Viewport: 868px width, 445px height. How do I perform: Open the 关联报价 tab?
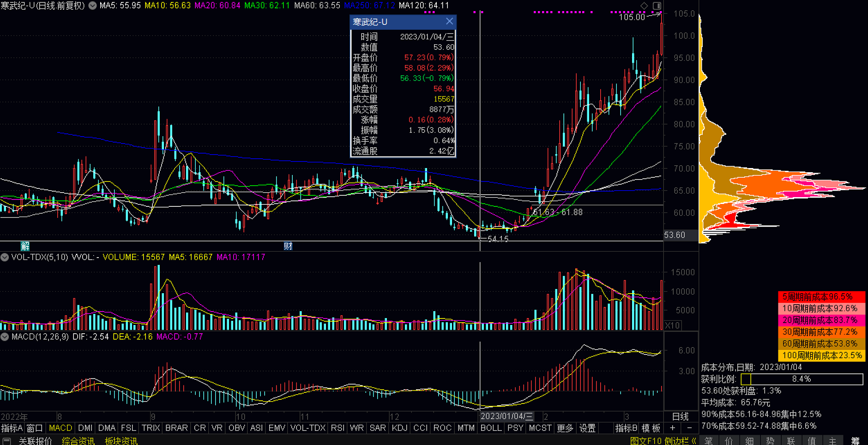pos(35,441)
